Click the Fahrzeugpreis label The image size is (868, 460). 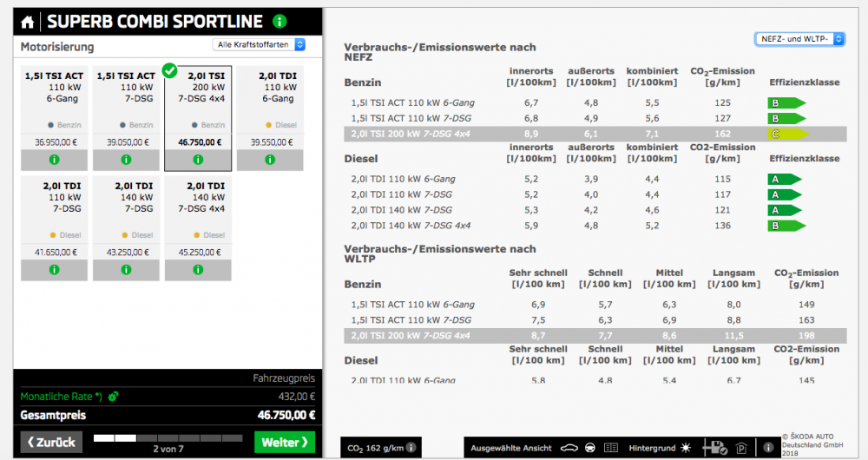click(284, 378)
